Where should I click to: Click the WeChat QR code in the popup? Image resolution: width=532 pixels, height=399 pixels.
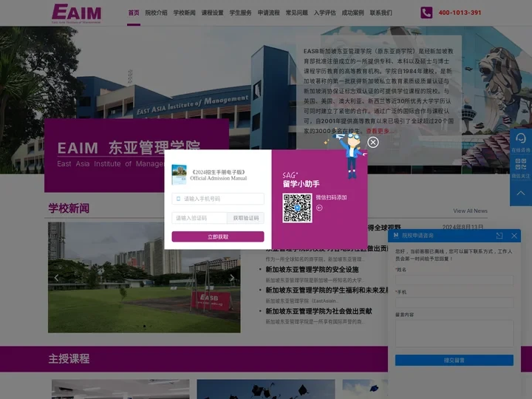(x=297, y=208)
